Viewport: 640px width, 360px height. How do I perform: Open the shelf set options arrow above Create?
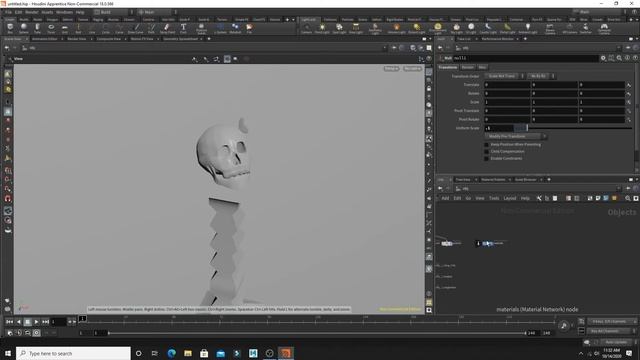click(293, 19)
